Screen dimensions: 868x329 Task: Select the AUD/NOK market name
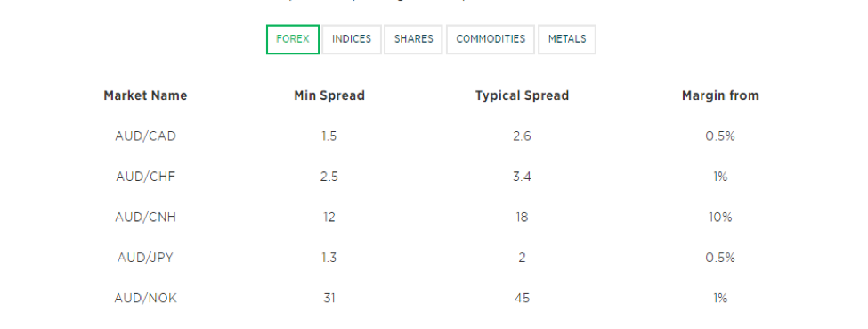[x=146, y=298]
